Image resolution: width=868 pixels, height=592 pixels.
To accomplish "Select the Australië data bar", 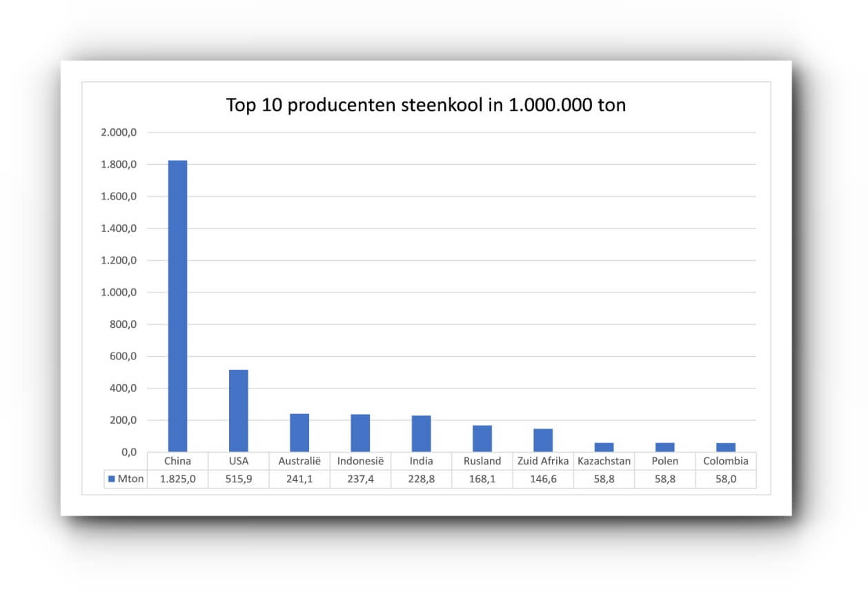I will (x=299, y=431).
